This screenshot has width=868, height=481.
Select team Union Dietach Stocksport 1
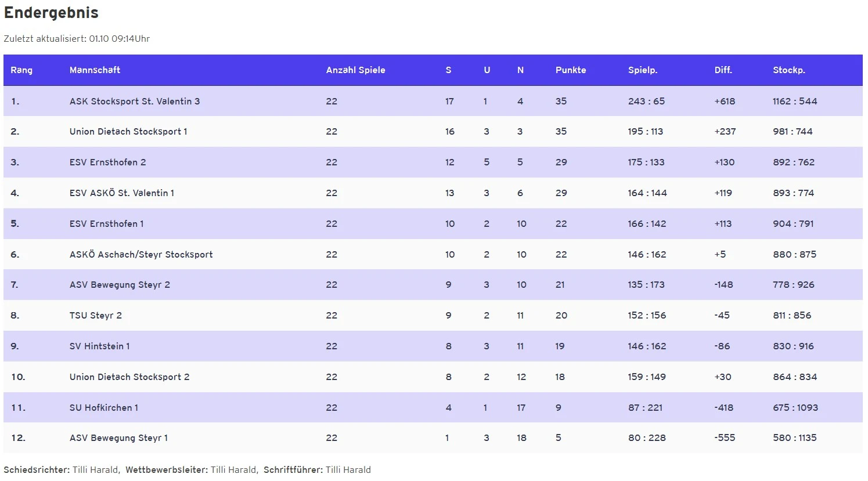coord(128,132)
